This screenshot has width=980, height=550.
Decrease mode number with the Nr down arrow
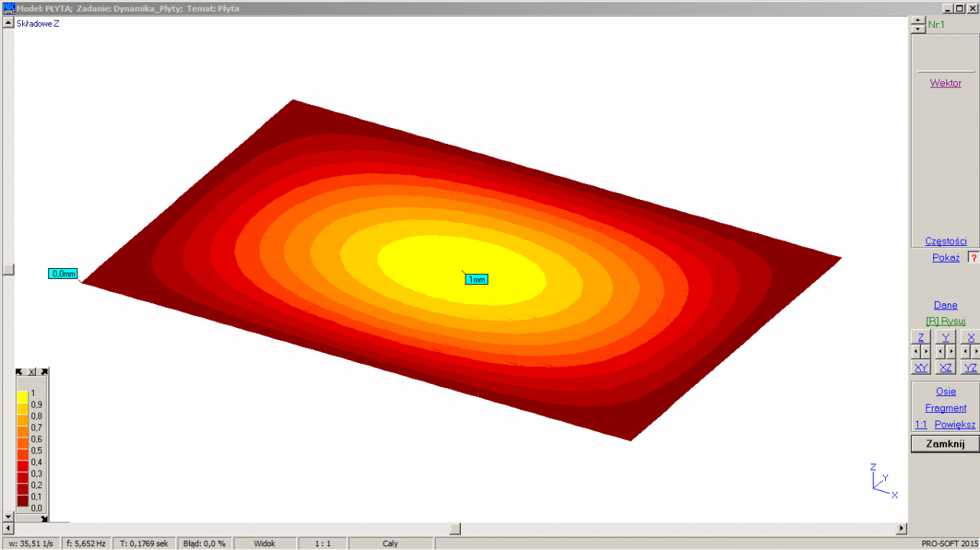[918, 29]
